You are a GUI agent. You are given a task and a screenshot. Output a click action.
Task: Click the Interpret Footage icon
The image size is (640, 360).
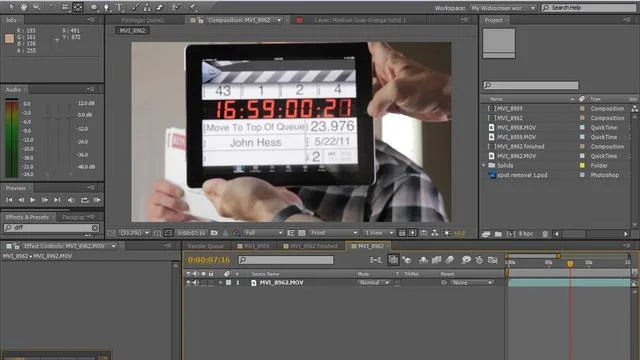[x=486, y=234]
